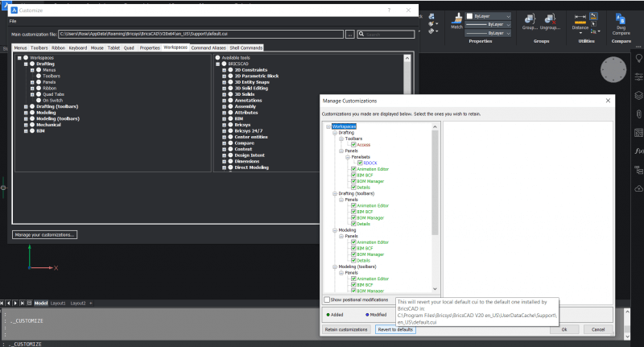Screen dimensions: 644x347
Task: Open the linetype ByLayer dropdown
Action: coord(489,25)
